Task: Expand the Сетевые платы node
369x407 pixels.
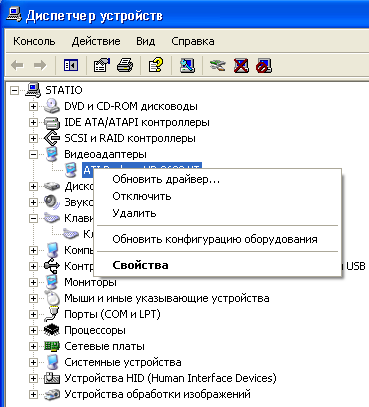Action: click(33, 347)
